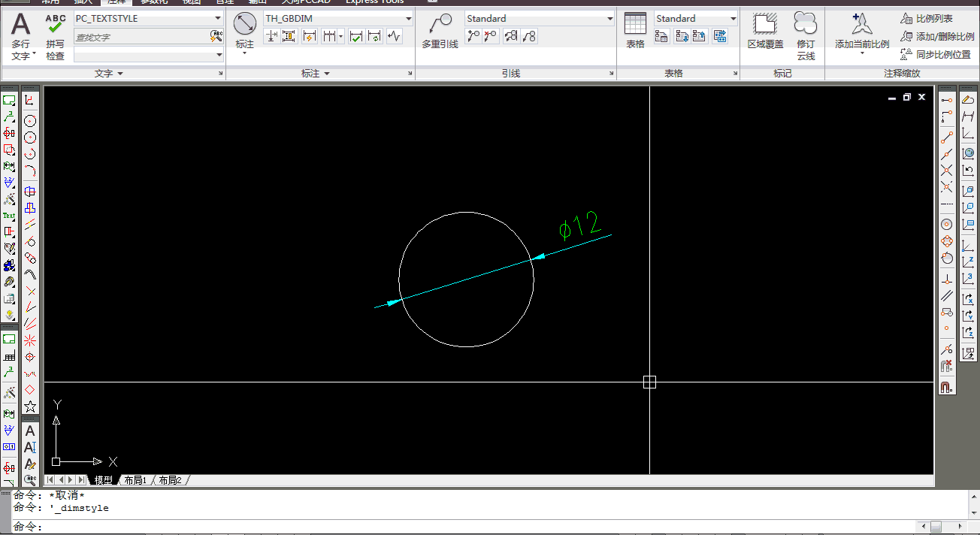Go to the first layout tab arrow
Image resolution: width=980 pixels, height=535 pixels.
pyautogui.click(x=50, y=479)
